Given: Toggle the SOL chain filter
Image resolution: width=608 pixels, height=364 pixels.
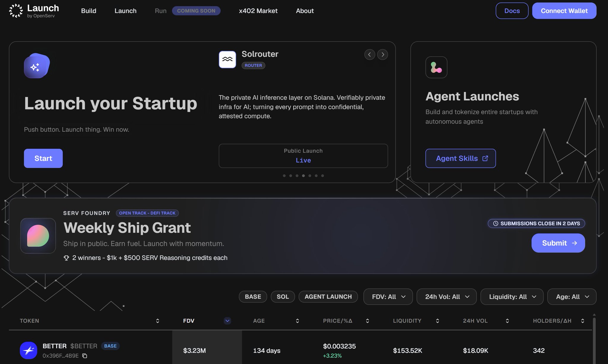Looking at the screenshot, I should click(x=283, y=297).
